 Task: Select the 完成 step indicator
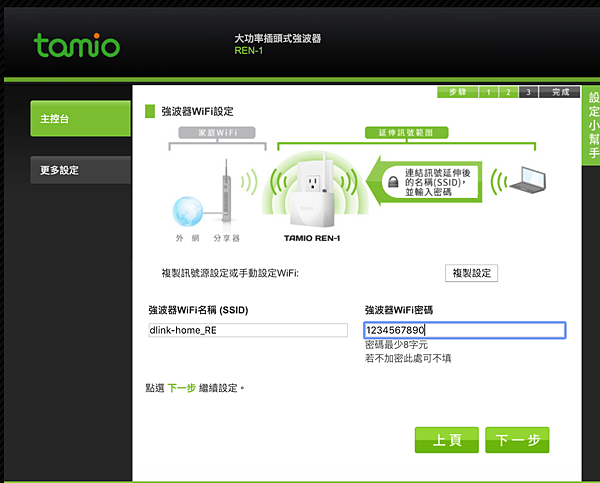pyautogui.click(x=560, y=92)
